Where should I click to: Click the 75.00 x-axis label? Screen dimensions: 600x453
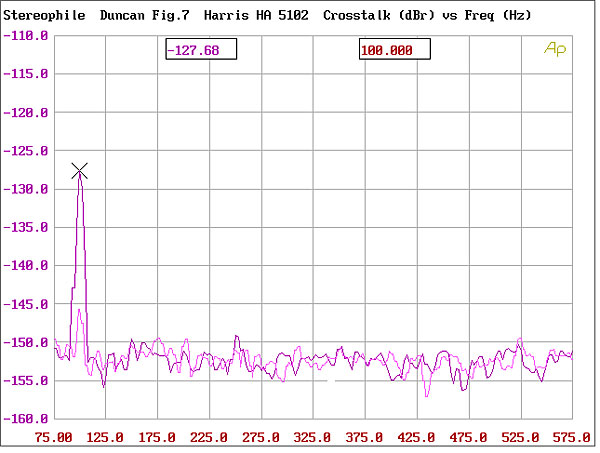(53, 437)
